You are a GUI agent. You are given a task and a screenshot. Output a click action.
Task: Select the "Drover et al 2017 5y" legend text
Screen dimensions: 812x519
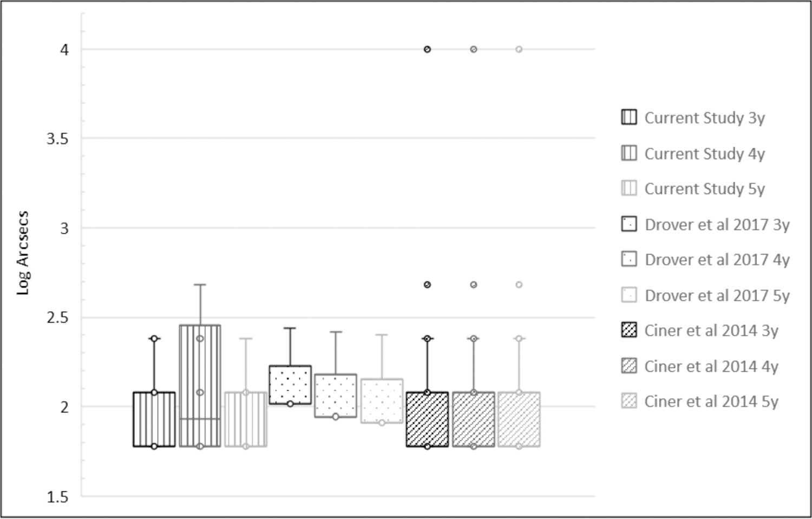tap(717, 295)
